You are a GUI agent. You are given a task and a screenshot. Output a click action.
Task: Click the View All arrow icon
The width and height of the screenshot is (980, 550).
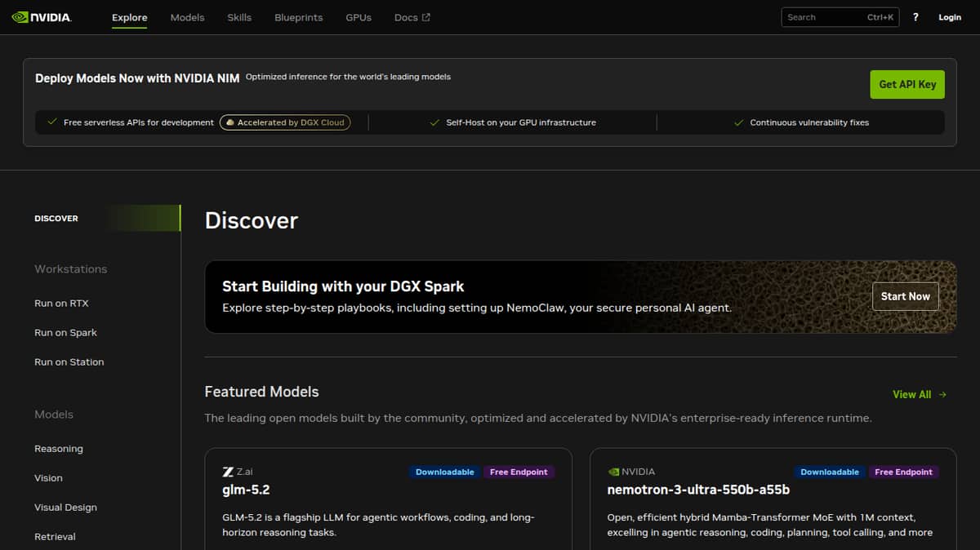click(x=942, y=394)
